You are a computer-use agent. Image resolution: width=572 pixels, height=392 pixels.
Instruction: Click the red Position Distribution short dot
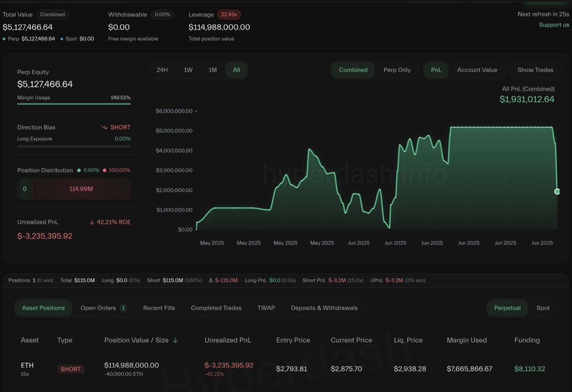click(105, 170)
